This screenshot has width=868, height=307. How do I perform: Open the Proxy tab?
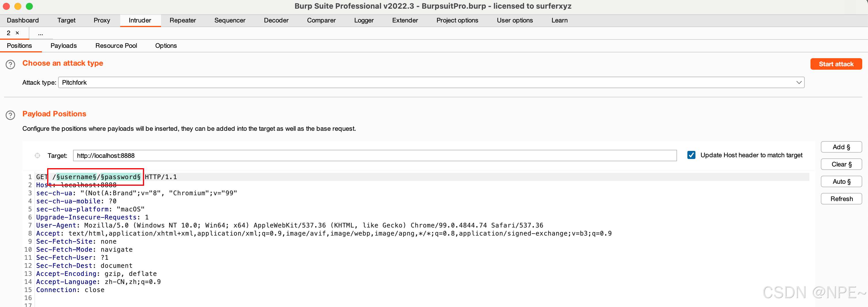point(102,20)
